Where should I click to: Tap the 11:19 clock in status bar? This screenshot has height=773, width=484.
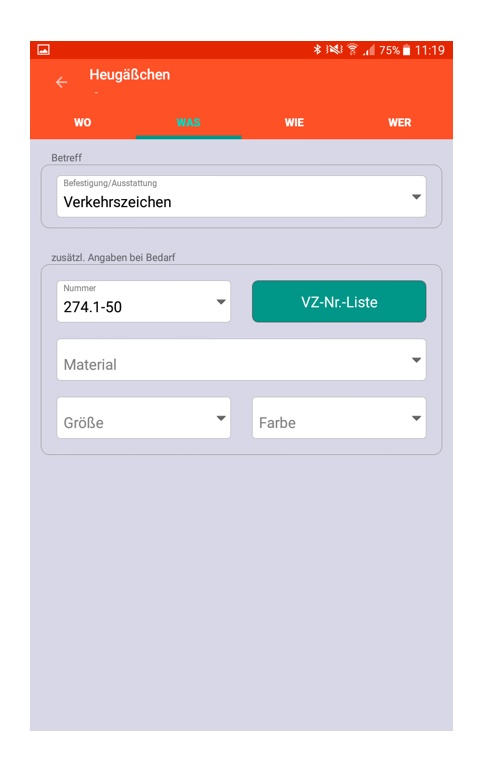point(429,50)
